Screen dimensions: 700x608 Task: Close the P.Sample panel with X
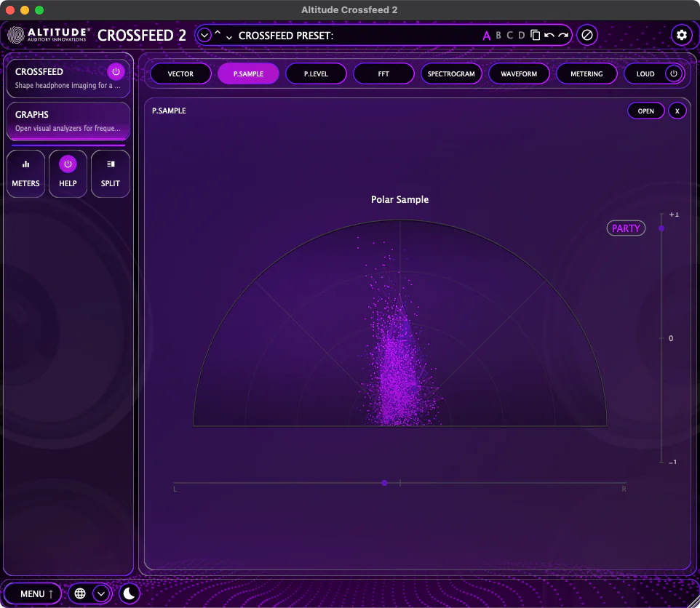pos(677,111)
